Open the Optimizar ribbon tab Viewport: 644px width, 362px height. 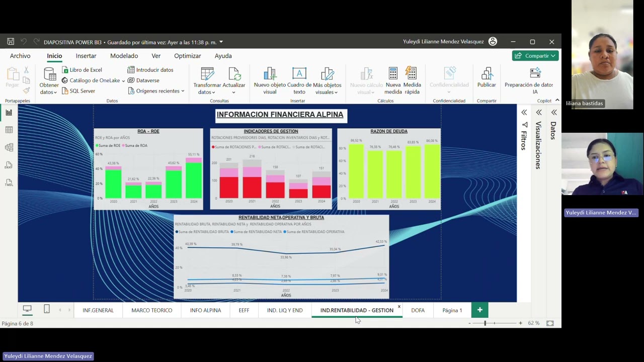tap(187, 56)
